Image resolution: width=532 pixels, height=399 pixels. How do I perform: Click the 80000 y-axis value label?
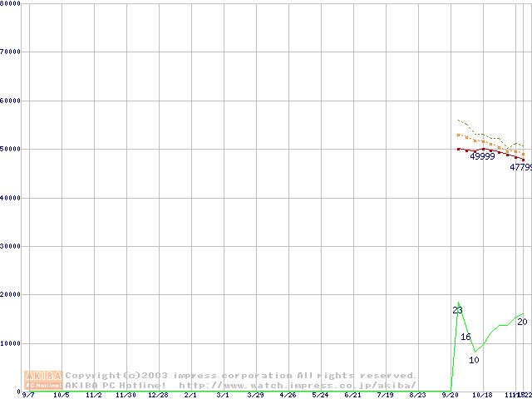pos(10,3)
